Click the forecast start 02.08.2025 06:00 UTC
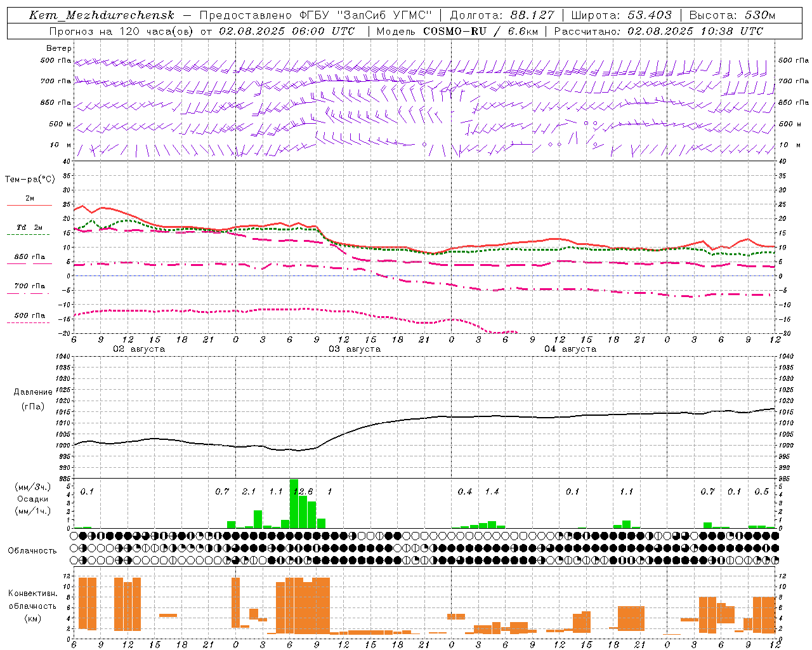The width and height of the screenshot is (812, 650). pyautogui.click(x=287, y=31)
